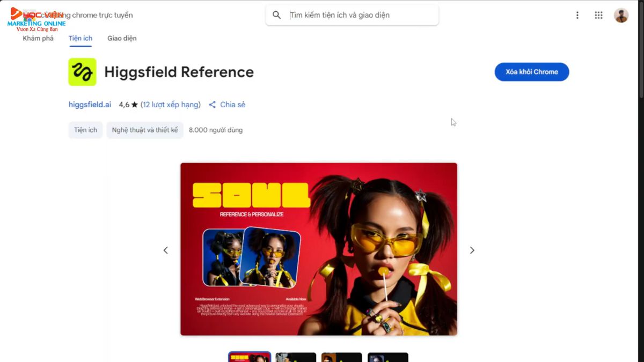644x362 pixels.
Task: Open the three-dot options menu
Action: (x=577, y=15)
